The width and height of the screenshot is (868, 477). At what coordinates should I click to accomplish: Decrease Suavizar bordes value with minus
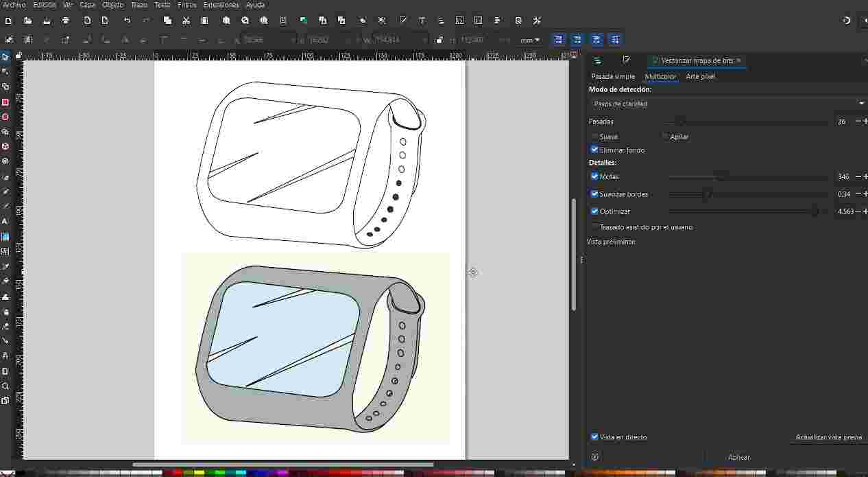point(858,194)
